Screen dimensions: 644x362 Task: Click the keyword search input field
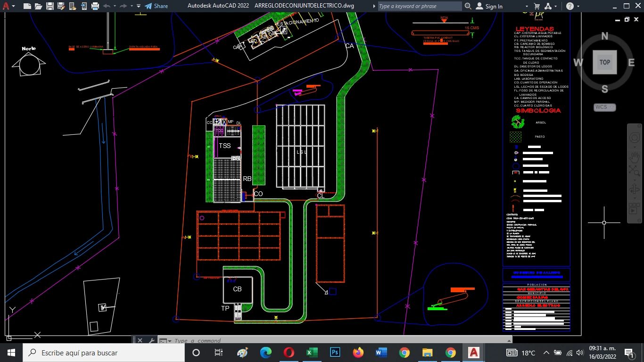[x=420, y=6]
